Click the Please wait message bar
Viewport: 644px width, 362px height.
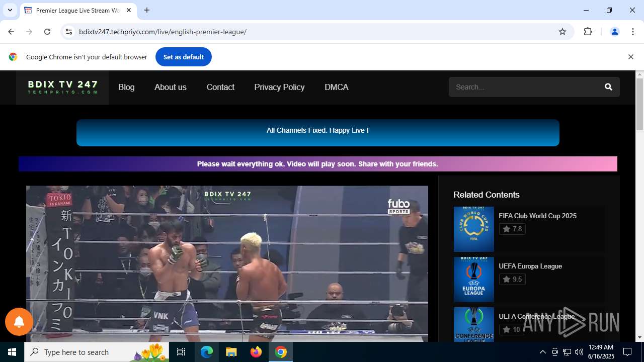(317, 164)
